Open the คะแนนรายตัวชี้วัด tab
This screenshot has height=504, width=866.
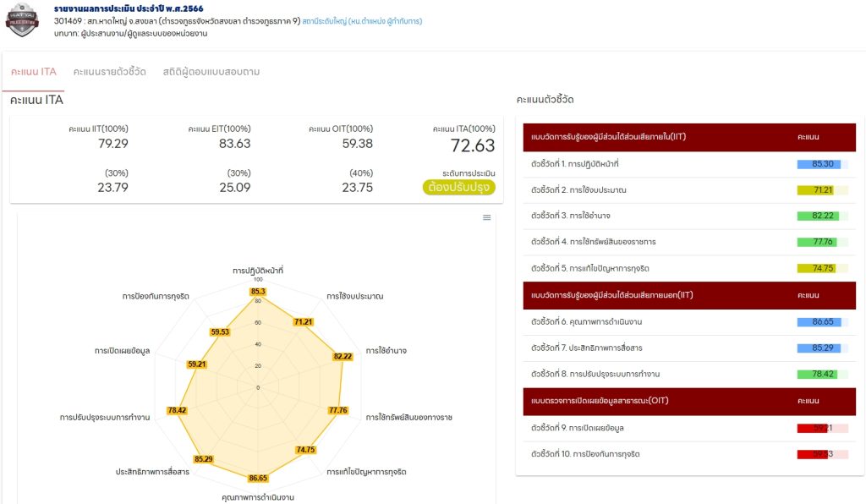click(x=109, y=72)
